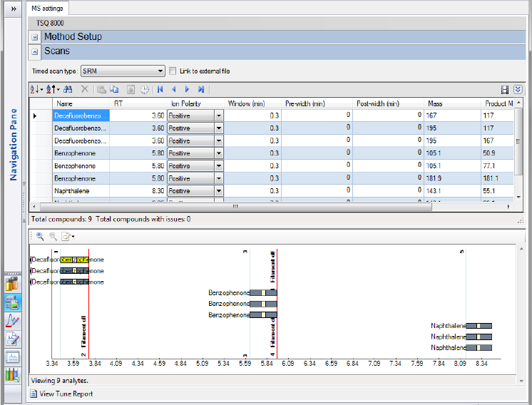
Task: Go to the first record with navigation arrow
Action: [x=159, y=89]
